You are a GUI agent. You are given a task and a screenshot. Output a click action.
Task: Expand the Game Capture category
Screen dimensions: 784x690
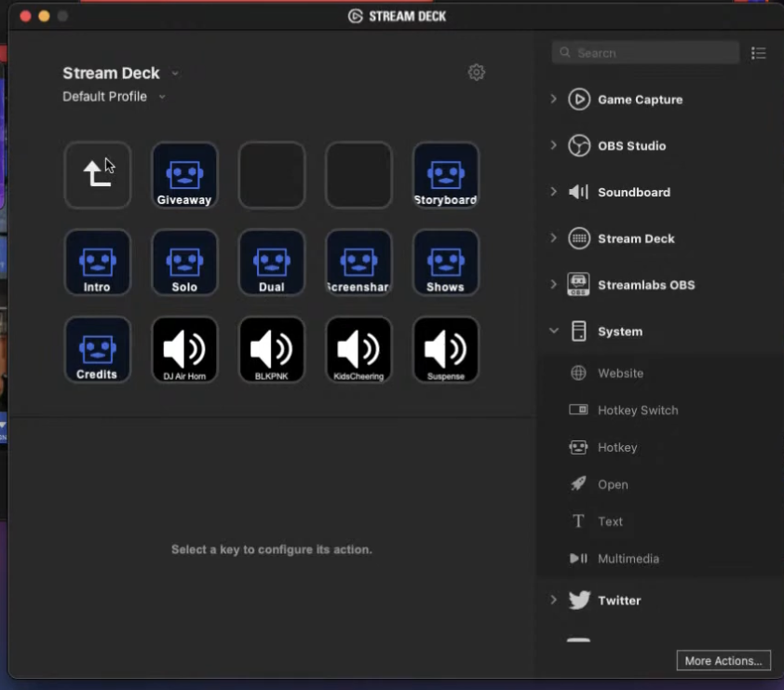tap(553, 99)
